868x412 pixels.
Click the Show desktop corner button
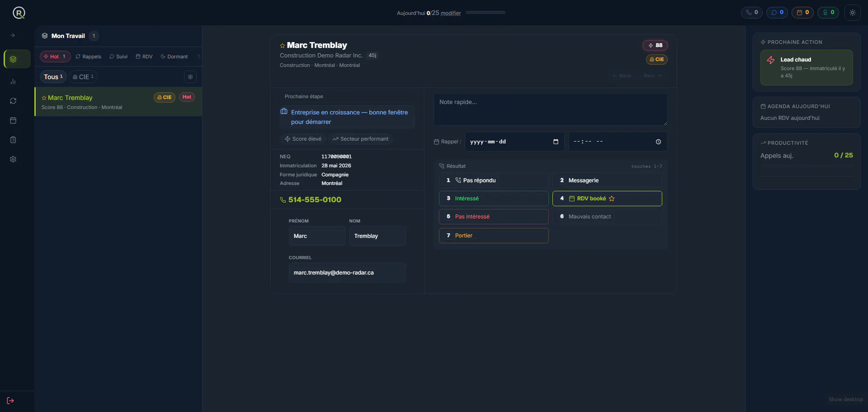pos(845,399)
